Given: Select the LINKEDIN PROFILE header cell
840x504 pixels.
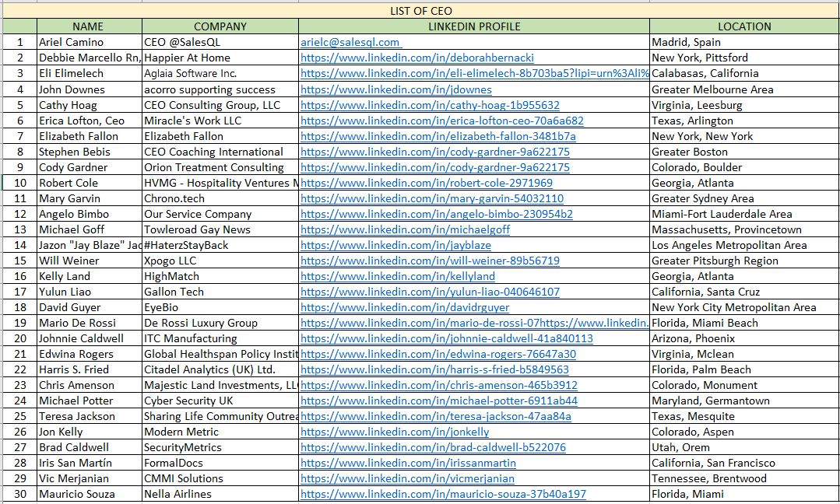Looking at the screenshot, I should [474, 26].
